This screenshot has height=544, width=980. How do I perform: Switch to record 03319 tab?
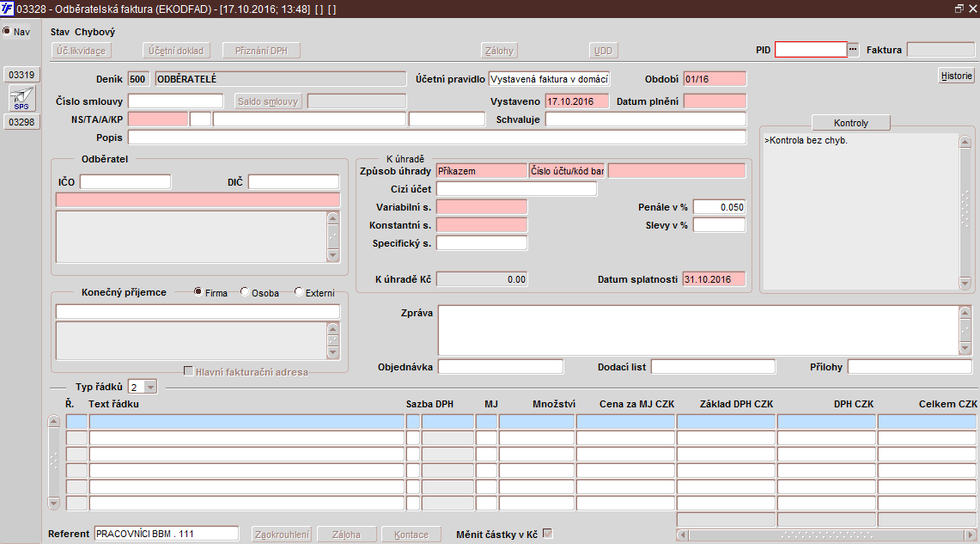pos(21,75)
